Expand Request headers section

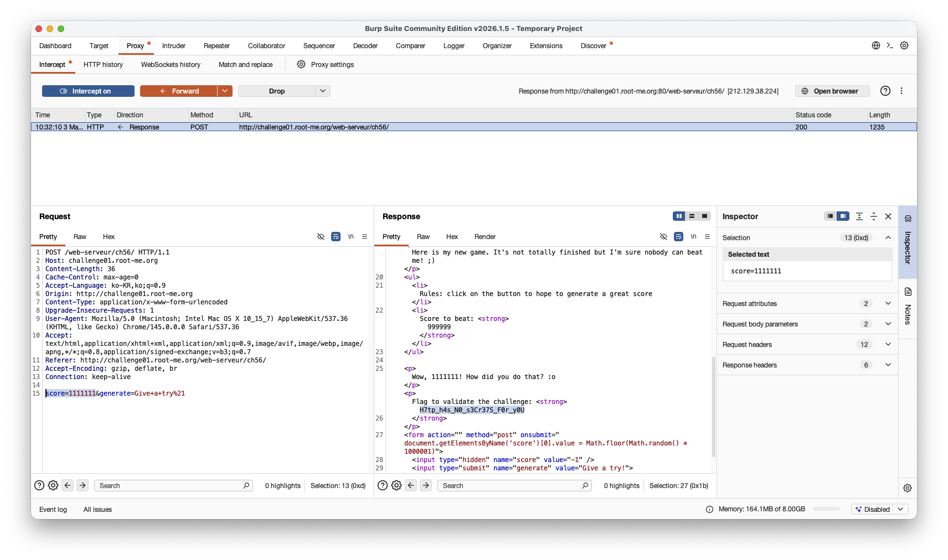pyautogui.click(x=888, y=344)
